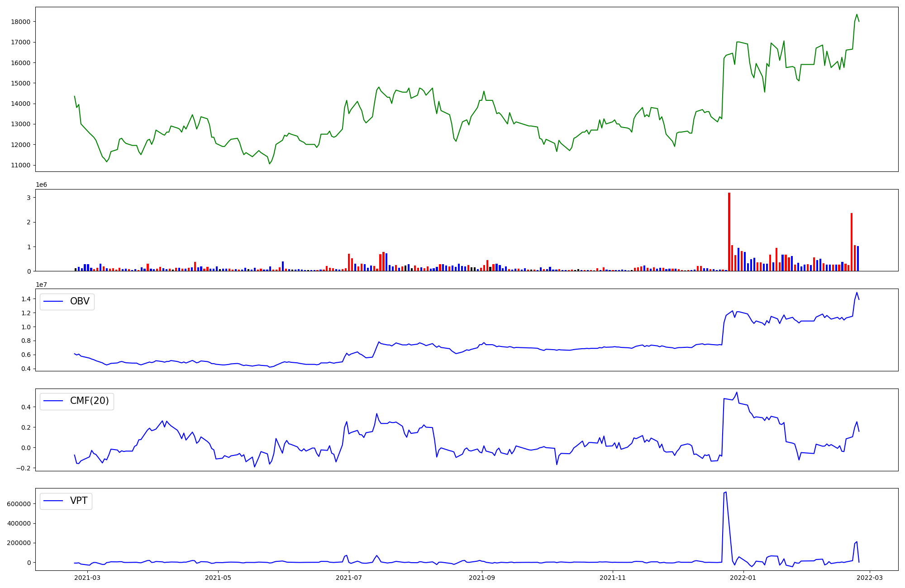The width and height of the screenshot is (905, 588).
Task: Click the 11000 price axis label
Action: click(22, 165)
